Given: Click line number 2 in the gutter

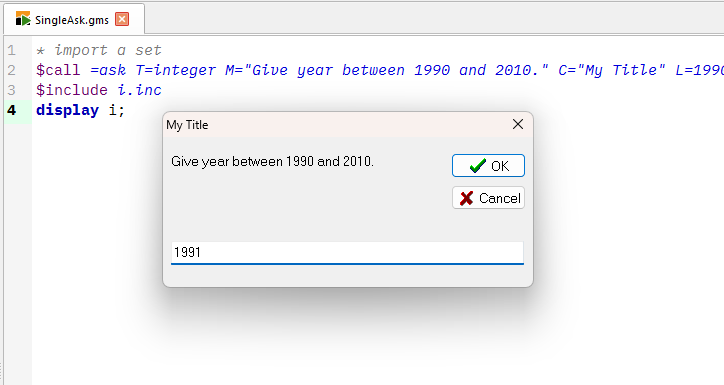Looking at the screenshot, I should coord(12,70).
